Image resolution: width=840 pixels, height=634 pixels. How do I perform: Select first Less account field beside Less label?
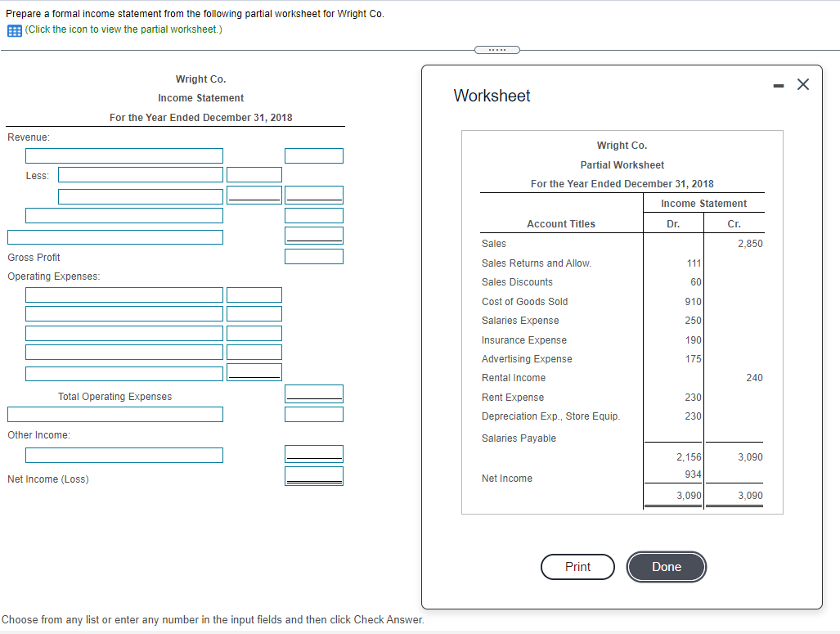click(141, 175)
